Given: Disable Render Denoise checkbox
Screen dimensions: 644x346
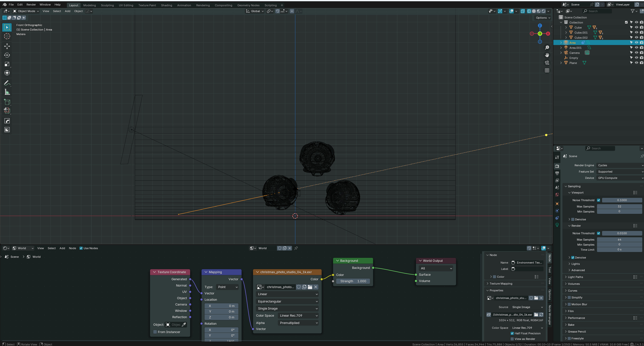Looking at the screenshot, I should (x=573, y=258).
